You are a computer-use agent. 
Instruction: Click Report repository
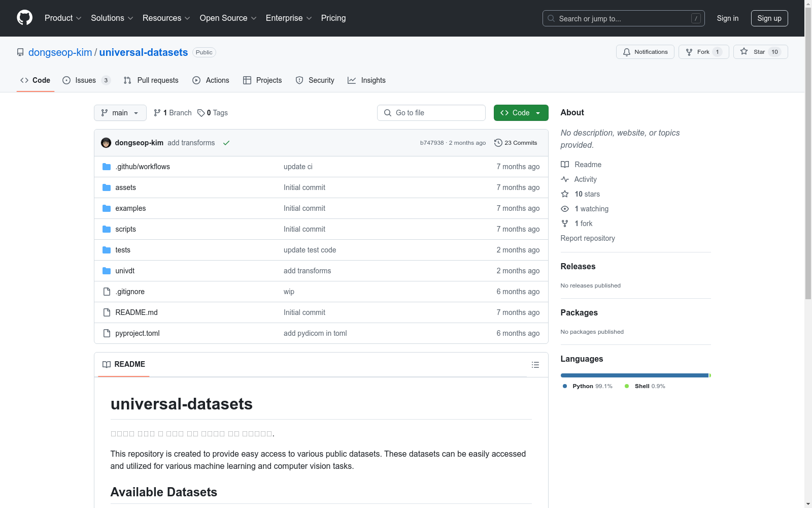[588, 238]
